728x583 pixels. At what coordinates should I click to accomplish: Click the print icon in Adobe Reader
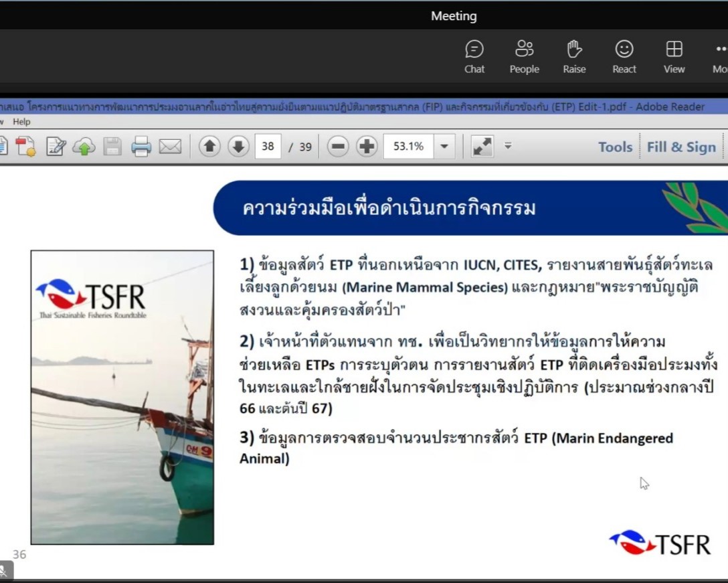[x=141, y=147]
